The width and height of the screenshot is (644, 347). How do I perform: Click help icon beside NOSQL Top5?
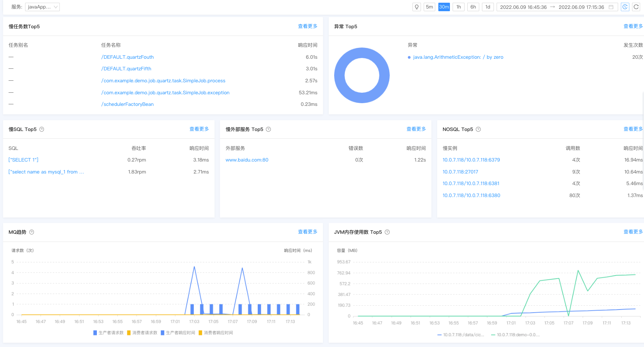tap(478, 129)
